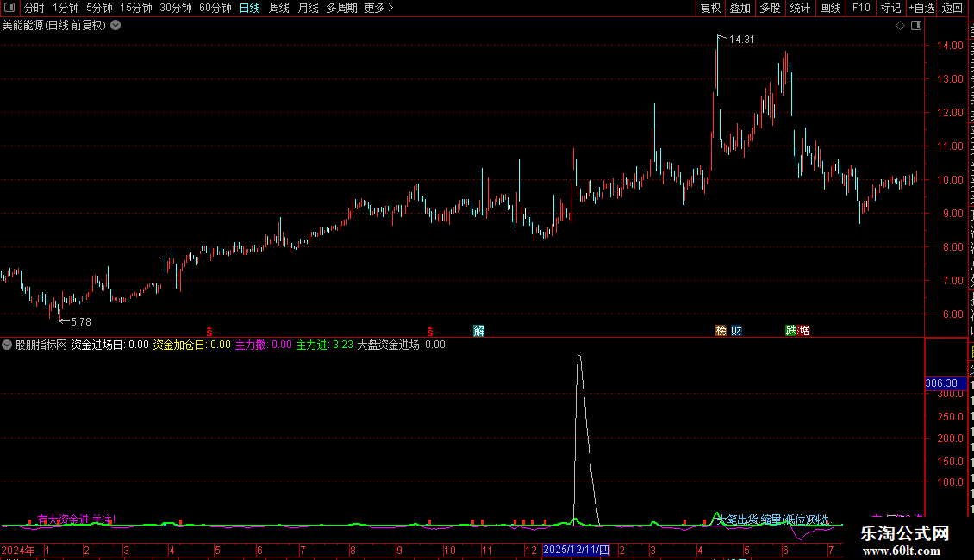Activate the 画线 drawing tools
The height and width of the screenshot is (560, 974).
[830, 8]
